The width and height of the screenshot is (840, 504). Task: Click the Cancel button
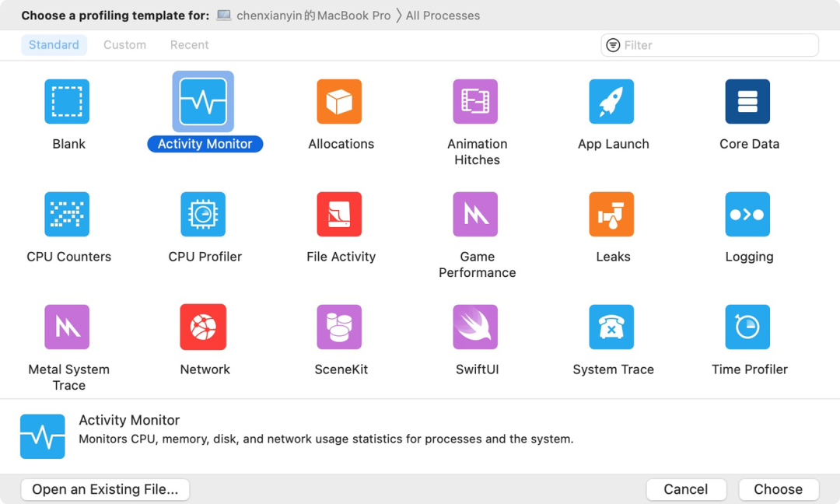coord(686,489)
